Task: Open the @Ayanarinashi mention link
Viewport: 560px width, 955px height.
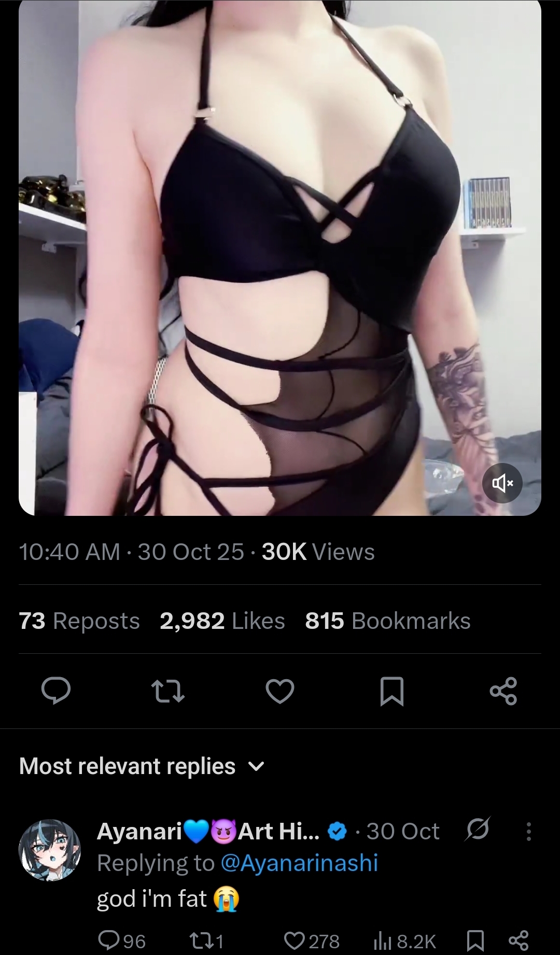Action: (x=299, y=863)
